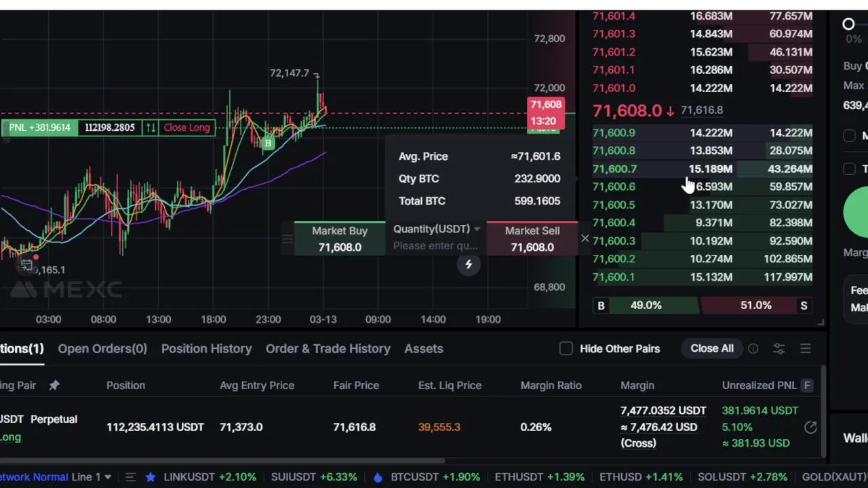Click the resize corner icon below order book
Viewport: 868px width, 488px height.
click(821, 323)
